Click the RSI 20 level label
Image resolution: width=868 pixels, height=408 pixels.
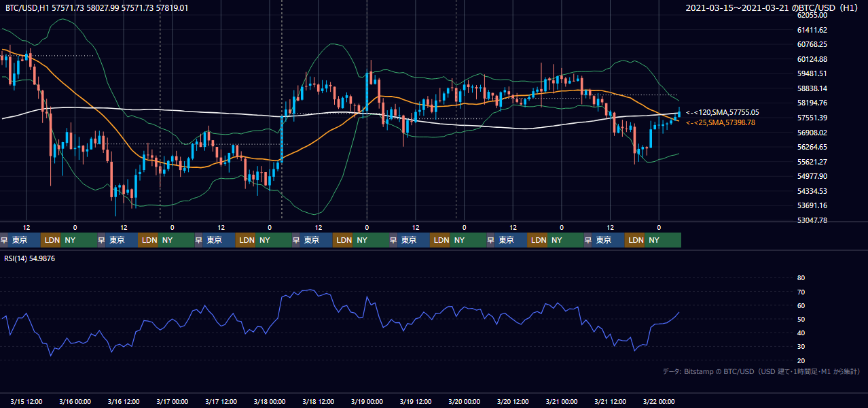801,360
